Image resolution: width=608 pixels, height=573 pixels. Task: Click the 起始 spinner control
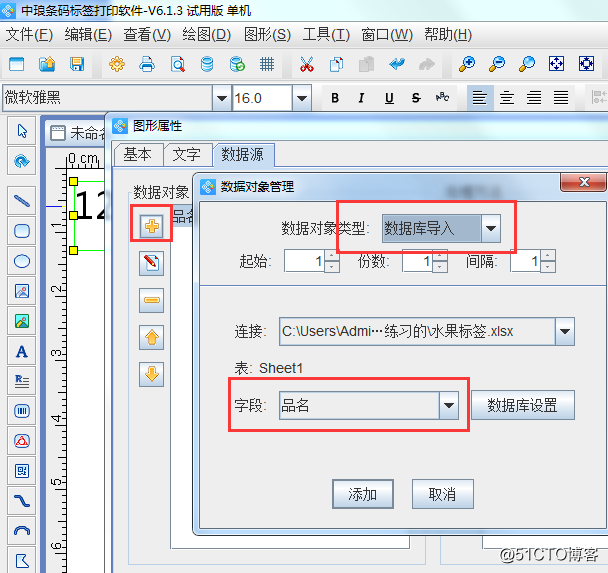[x=332, y=261]
